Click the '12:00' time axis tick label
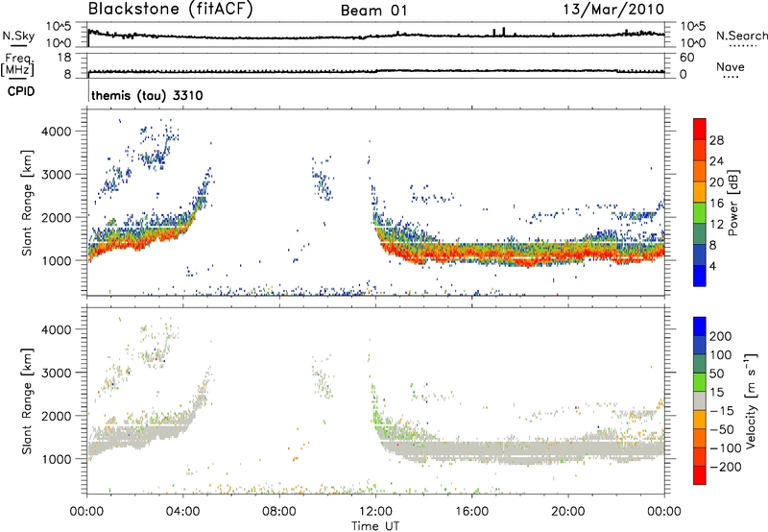 tap(375, 512)
